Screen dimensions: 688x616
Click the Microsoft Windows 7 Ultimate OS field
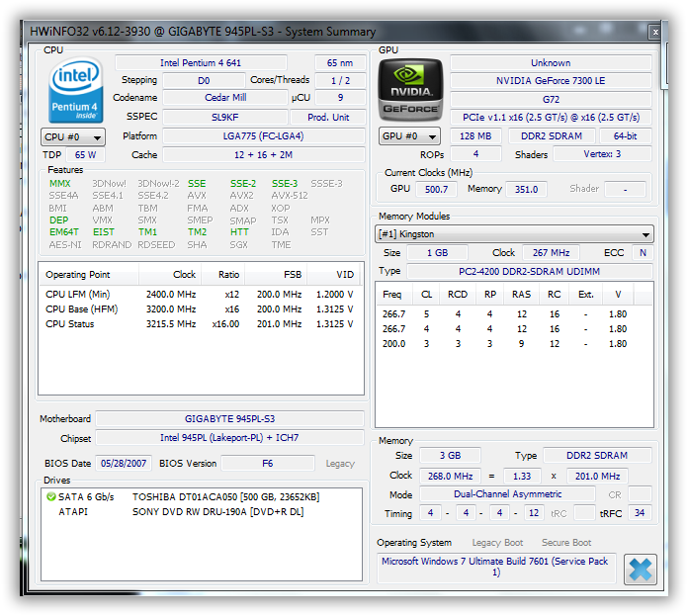click(x=498, y=567)
